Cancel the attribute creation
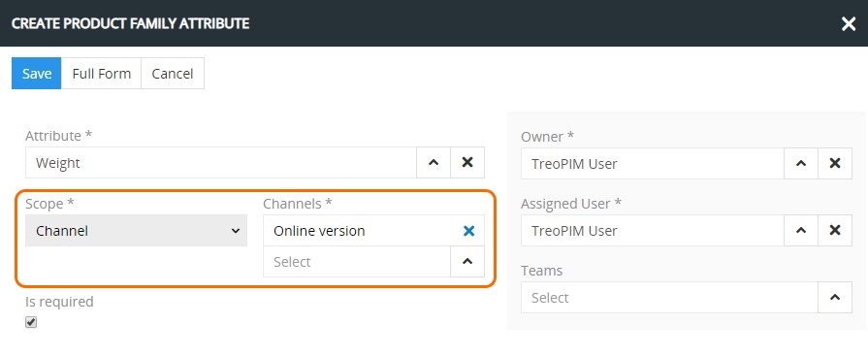Image resolution: width=868 pixels, height=357 pixels. pyautogui.click(x=173, y=73)
